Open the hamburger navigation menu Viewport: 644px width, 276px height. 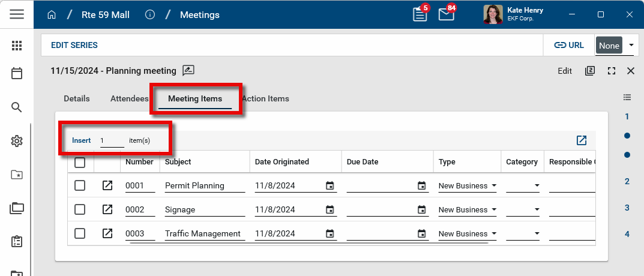click(x=17, y=14)
